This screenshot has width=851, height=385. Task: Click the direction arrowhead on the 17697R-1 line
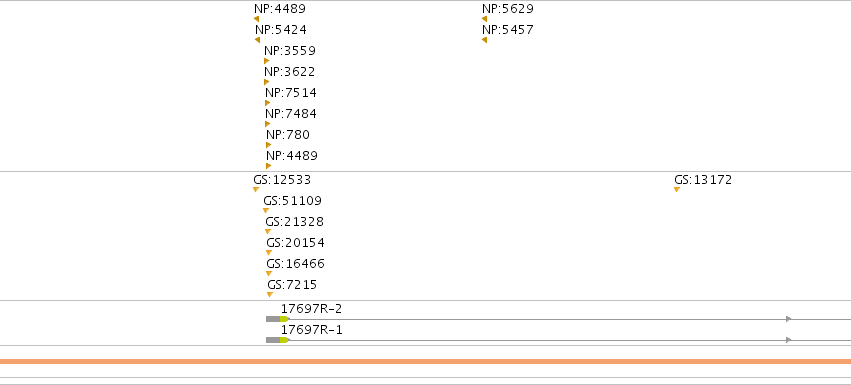click(x=789, y=340)
